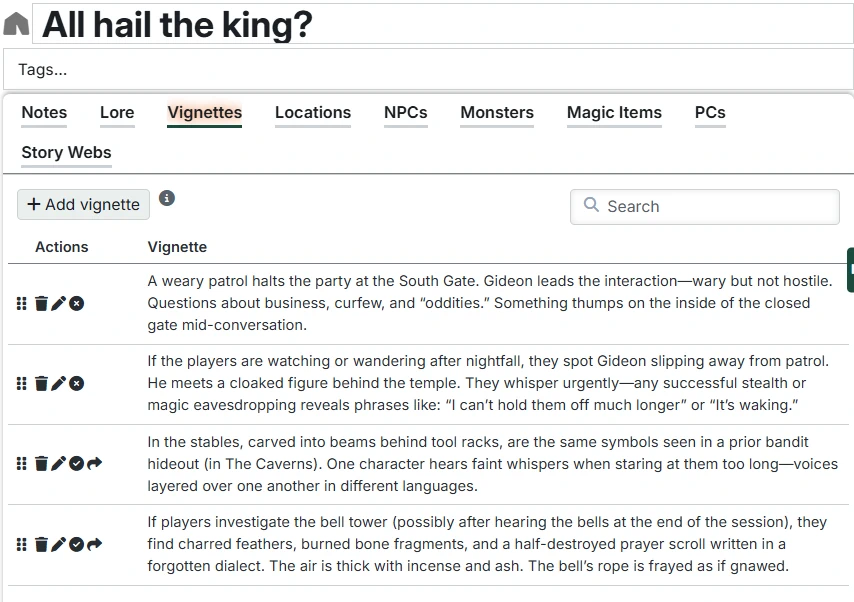Edit the South Gate patrol vignette
Viewport: 854px width, 602px height.
58,303
